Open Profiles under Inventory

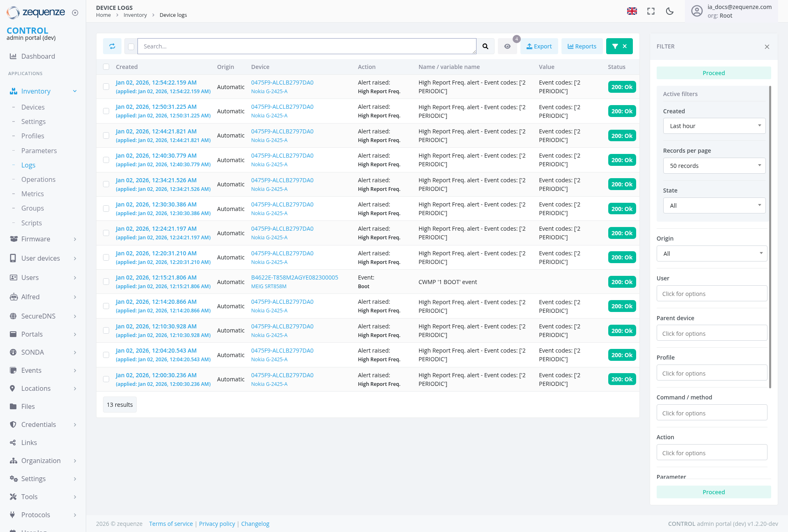point(33,136)
